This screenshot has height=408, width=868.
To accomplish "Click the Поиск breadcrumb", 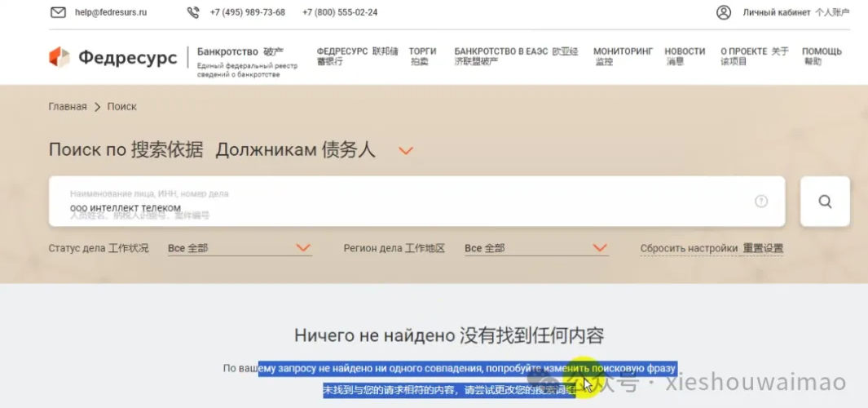I will 121,106.
